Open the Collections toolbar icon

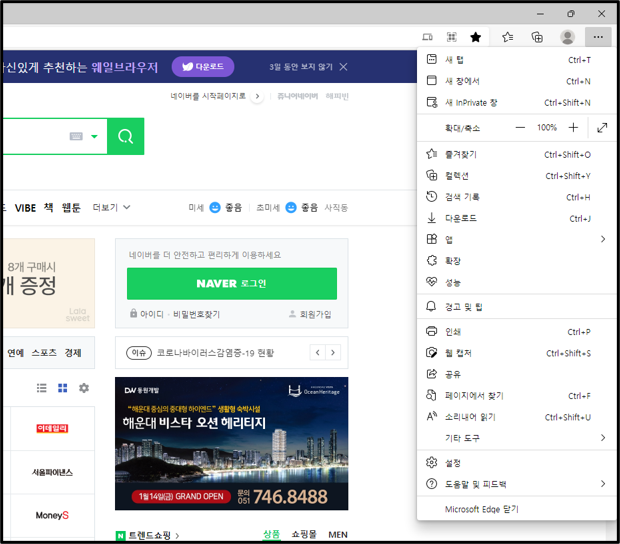(x=537, y=37)
